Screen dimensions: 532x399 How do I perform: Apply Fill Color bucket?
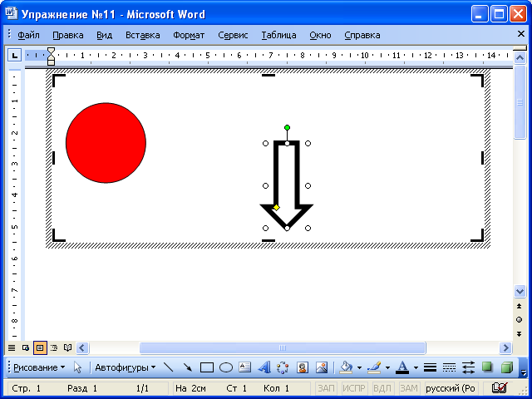point(346,367)
